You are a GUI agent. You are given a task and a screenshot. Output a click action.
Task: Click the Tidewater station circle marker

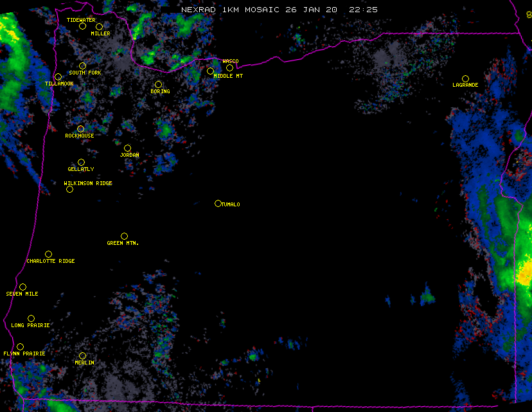pyautogui.click(x=82, y=26)
